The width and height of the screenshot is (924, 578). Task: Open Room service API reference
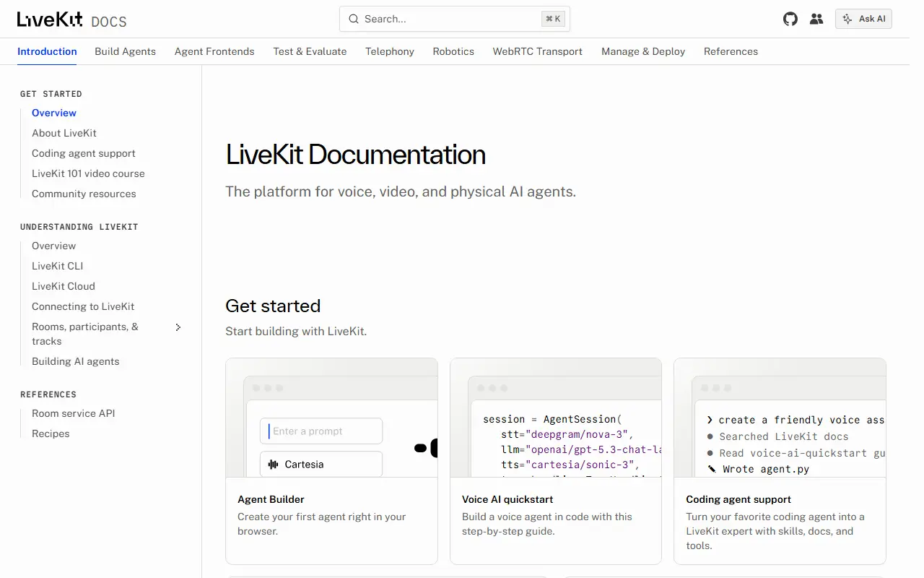pyautogui.click(x=74, y=413)
